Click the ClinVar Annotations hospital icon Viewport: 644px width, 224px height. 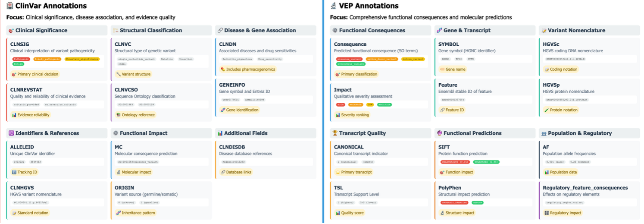coord(10,6)
